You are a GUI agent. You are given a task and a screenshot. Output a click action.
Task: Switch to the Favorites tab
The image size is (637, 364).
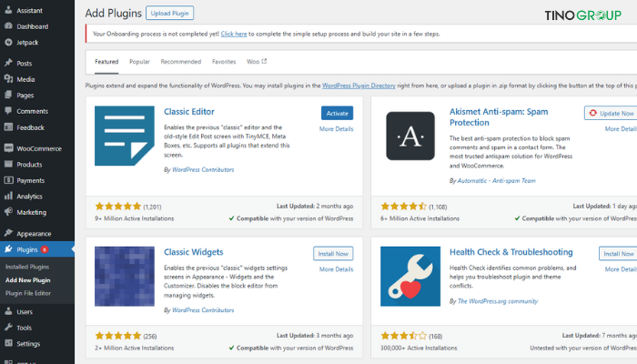pos(224,62)
